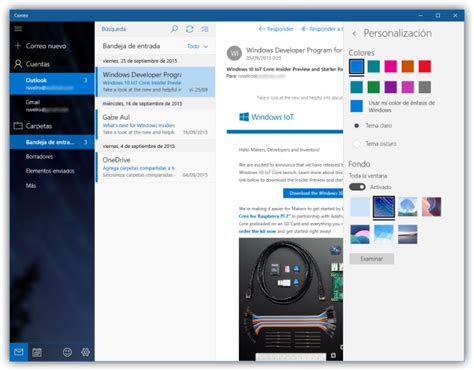
Task: Select the sky clouds background thumbnail
Action: tap(384, 234)
